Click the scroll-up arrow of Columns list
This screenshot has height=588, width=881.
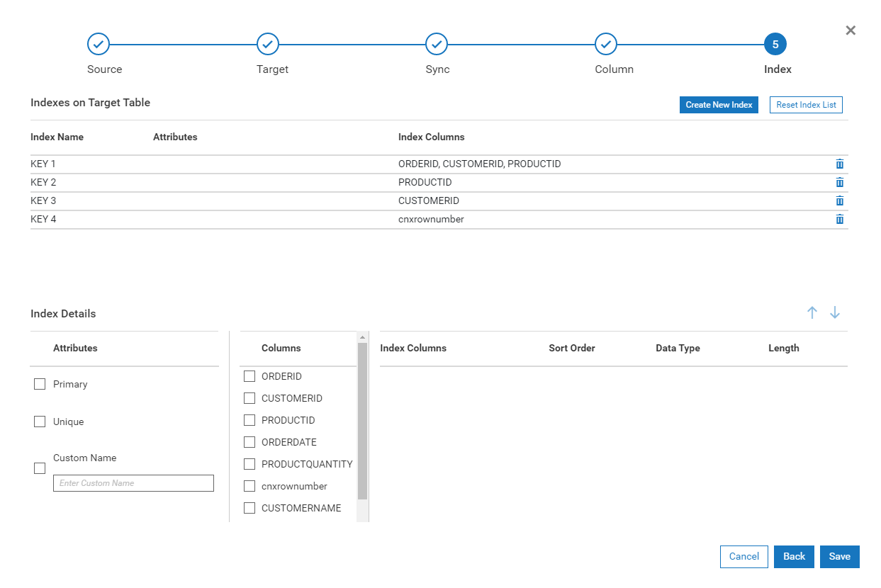coord(363,337)
